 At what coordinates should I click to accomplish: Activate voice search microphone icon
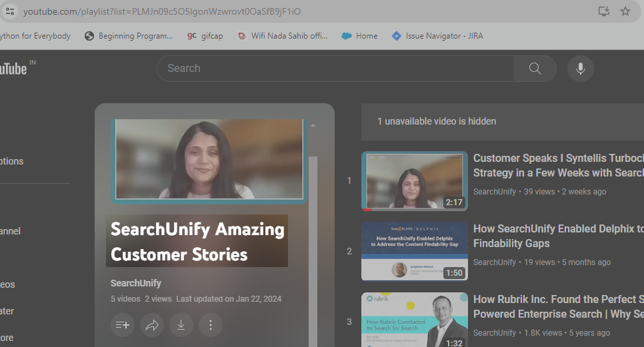pyautogui.click(x=580, y=69)
